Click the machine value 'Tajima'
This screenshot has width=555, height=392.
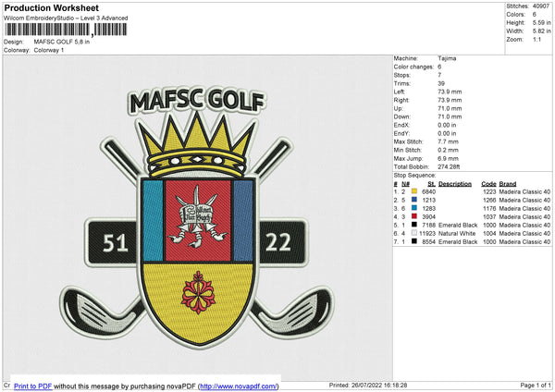pos(447,58)
